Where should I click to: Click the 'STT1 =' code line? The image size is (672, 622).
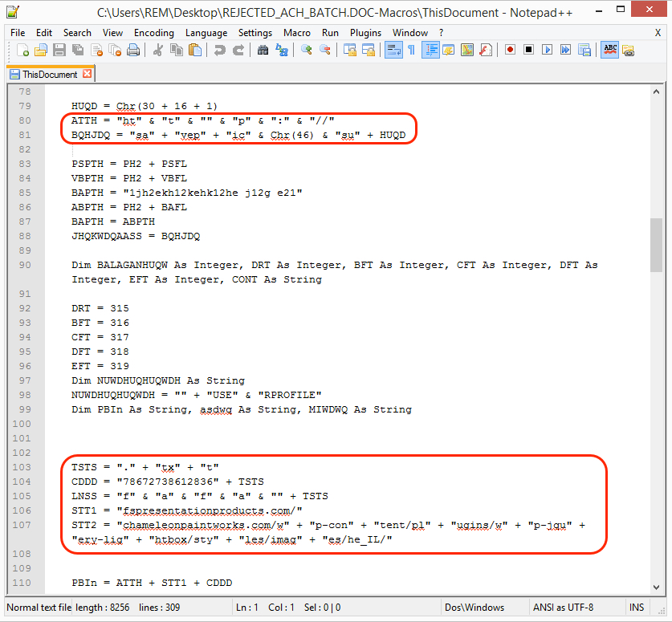pos(187,510)
